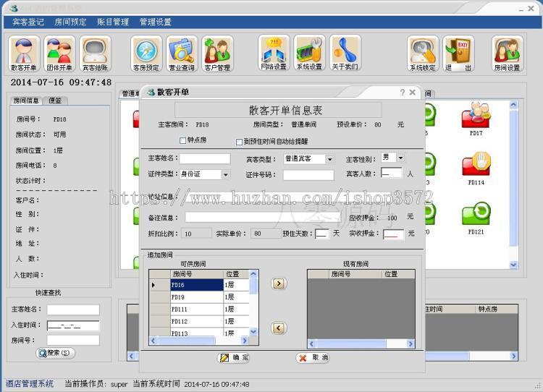Confirm with the 确定 button

[x=234, y=358]
